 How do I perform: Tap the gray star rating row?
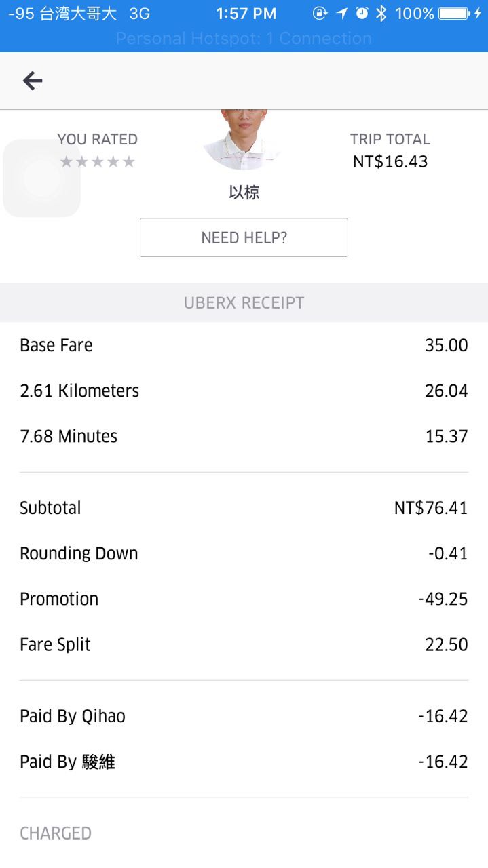(98, 162)
